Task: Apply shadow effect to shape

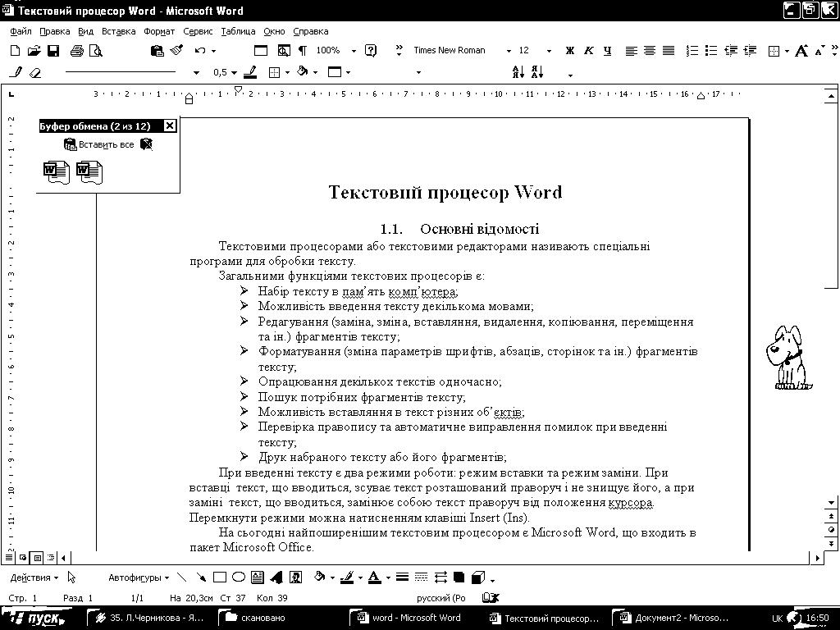Action: [459, 577]
